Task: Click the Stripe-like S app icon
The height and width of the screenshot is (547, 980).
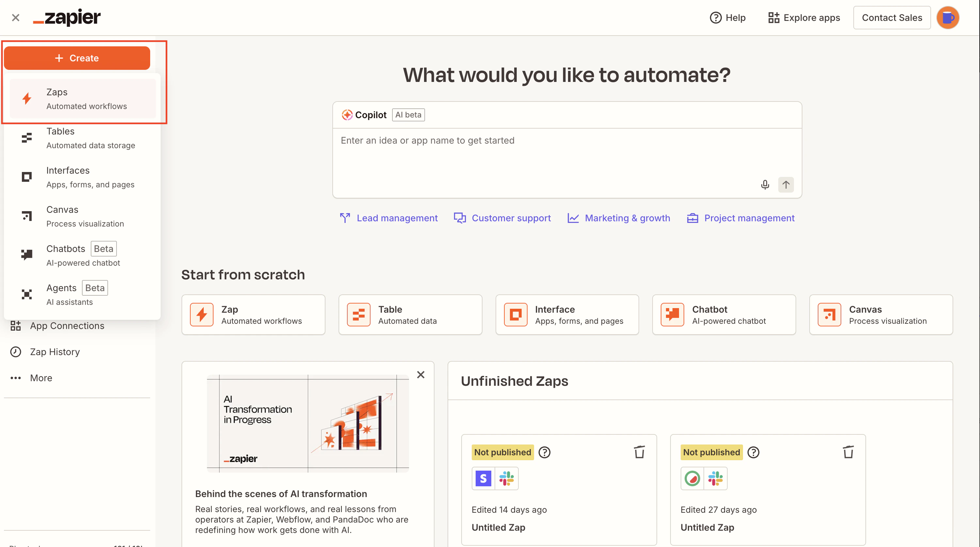Action: 483,478
